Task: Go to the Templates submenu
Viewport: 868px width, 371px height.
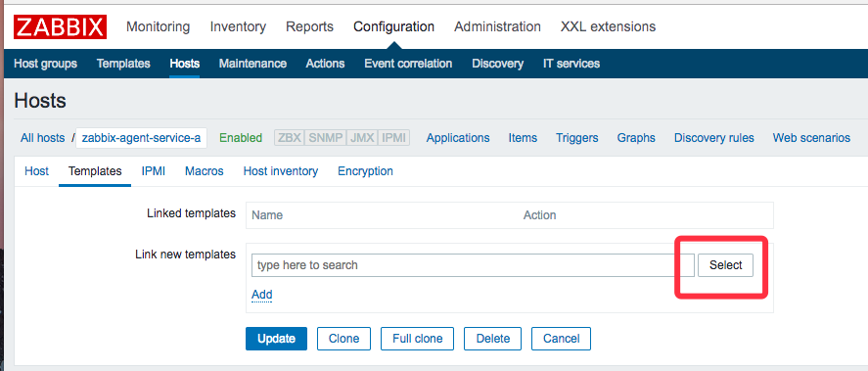Action: click(x=123, y=64)
